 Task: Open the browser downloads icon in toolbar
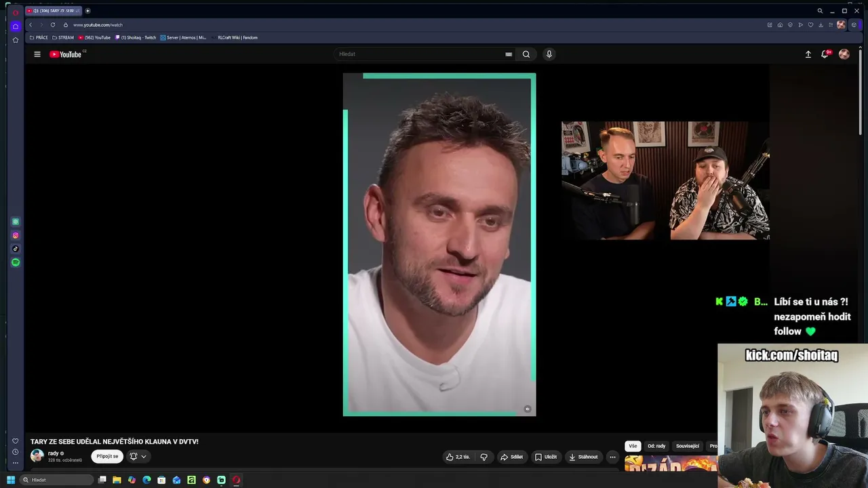pos(821,25)
